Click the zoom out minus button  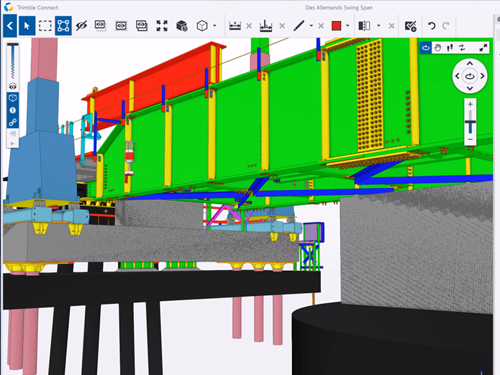(x=470, y=139)
